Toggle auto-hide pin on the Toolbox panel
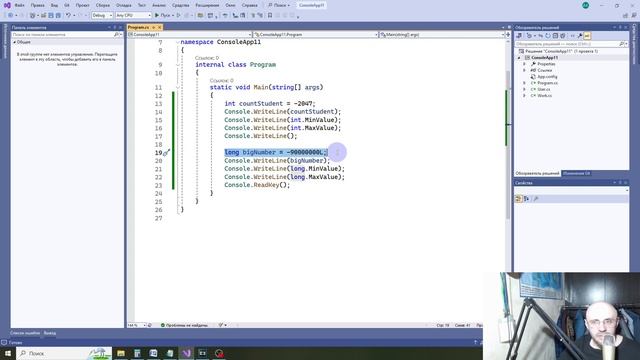The image size is (640, 360). point(115,27)
